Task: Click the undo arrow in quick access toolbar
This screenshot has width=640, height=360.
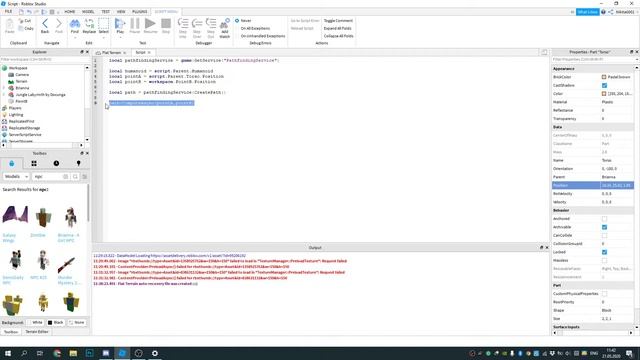Action: pos(29,12)
